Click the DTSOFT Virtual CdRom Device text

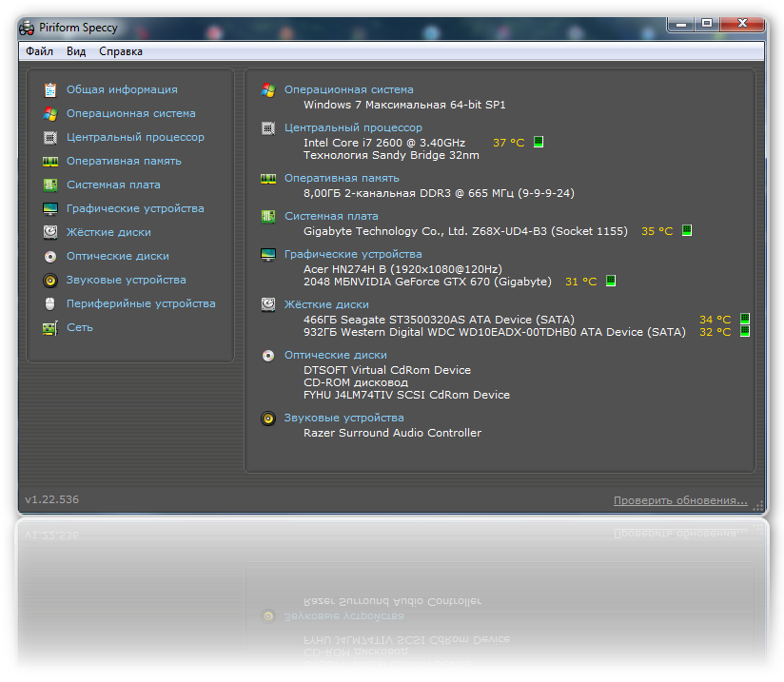[x=387, y=371]
